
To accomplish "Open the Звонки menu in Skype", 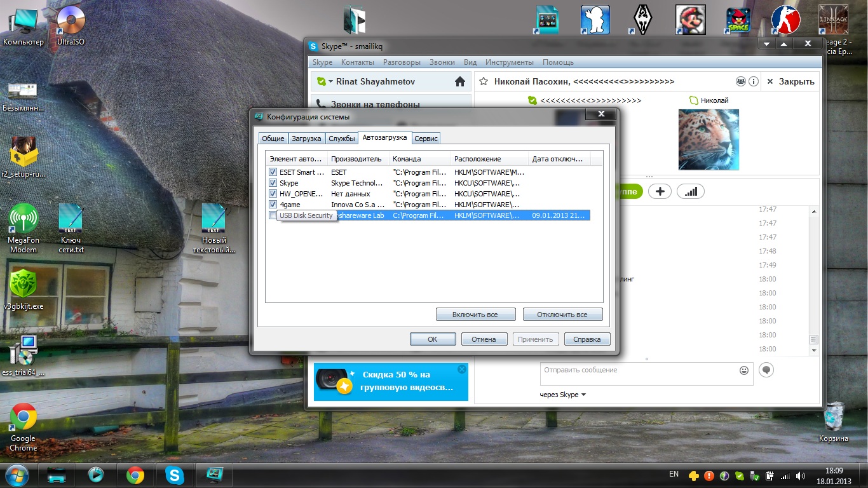I will click(x=442, y=62).
